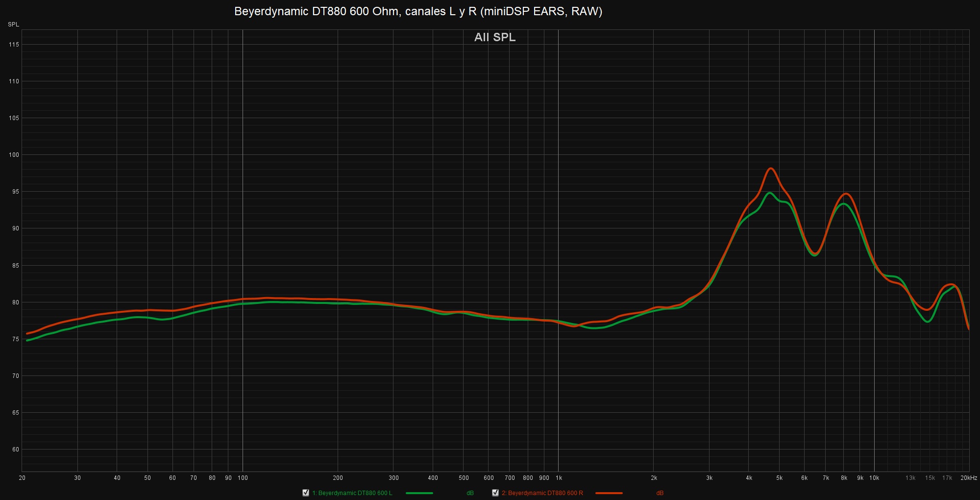This screenshot has height=500, width=980.
Task: Click the green curve's peak near 8k
Action: click(x=843, y=203)
